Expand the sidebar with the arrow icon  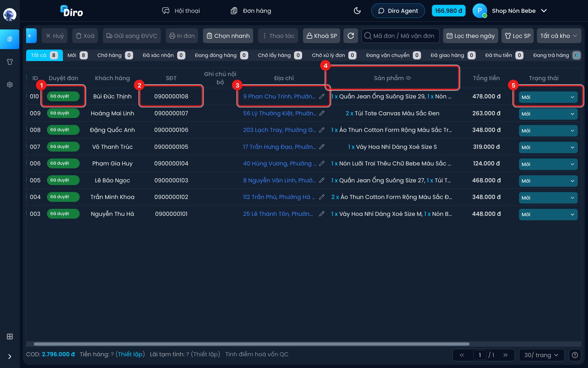tap(10, 357)
